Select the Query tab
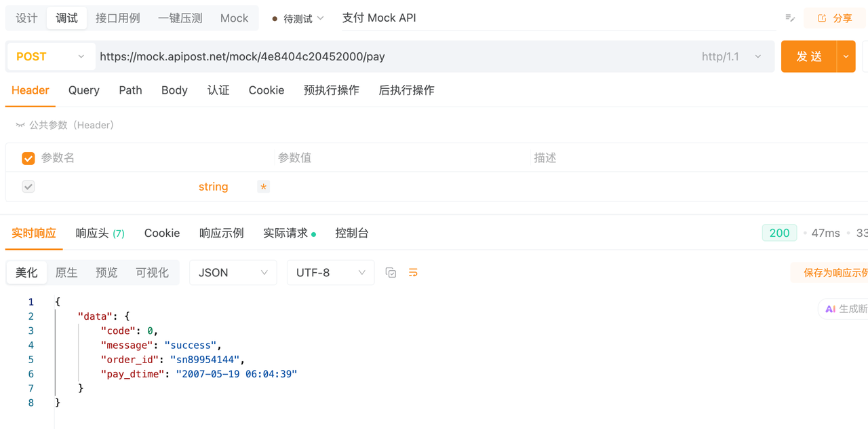The image size is (868, 429). (x=84, y=90)
